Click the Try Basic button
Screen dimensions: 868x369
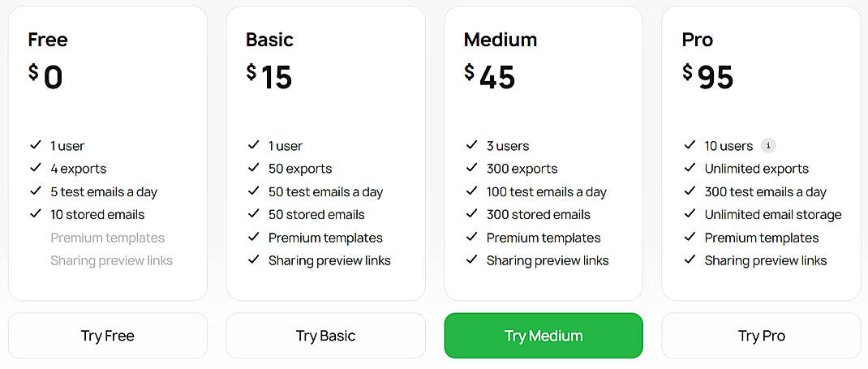tap(325, 336)
